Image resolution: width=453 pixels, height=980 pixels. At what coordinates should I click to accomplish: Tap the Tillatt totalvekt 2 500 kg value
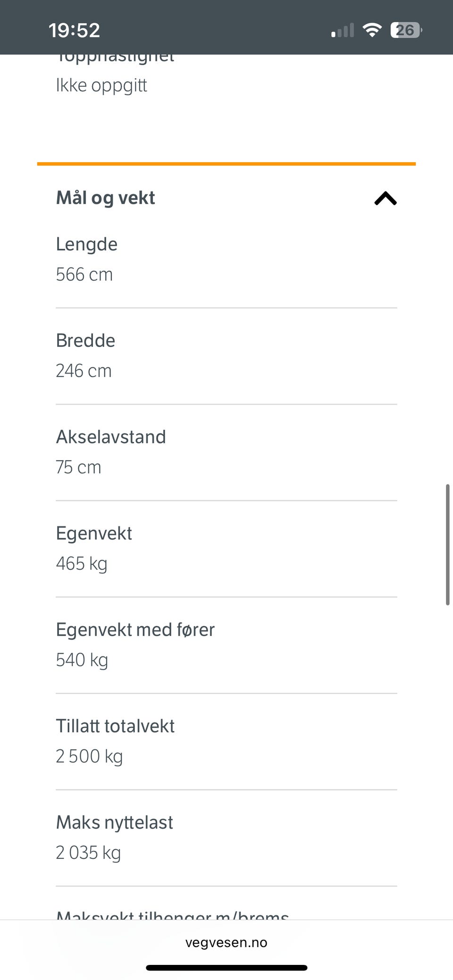pos(89,756)
